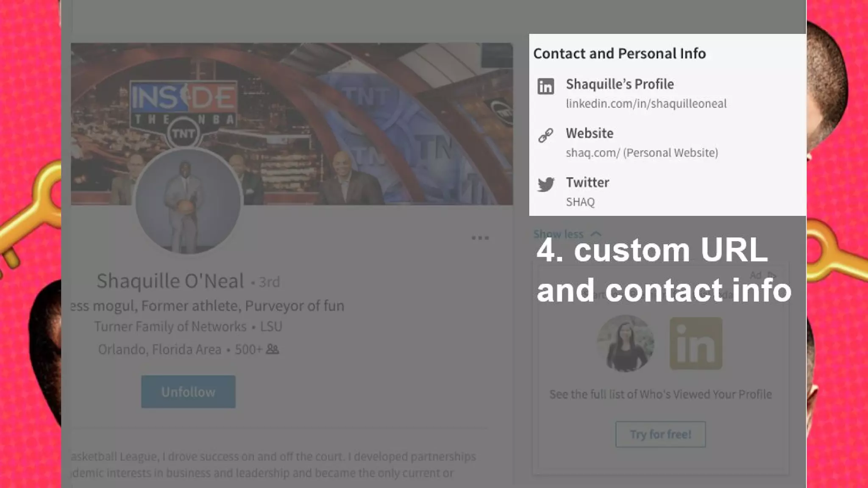Screen dimensions: 868x488
Task: Click the gold LinkedIn logo in the ad
Action: [x=696, y=344]
